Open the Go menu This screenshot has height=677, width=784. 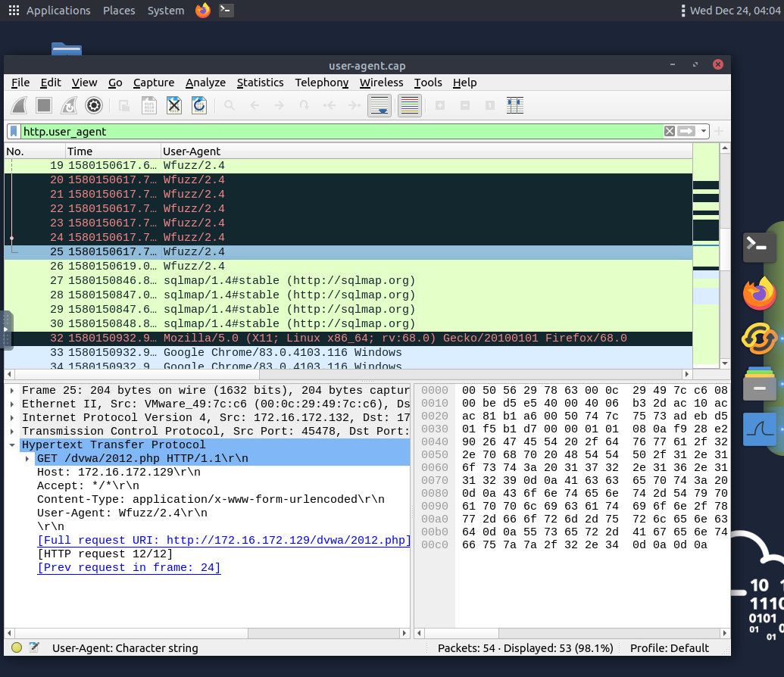coord(115,83)
